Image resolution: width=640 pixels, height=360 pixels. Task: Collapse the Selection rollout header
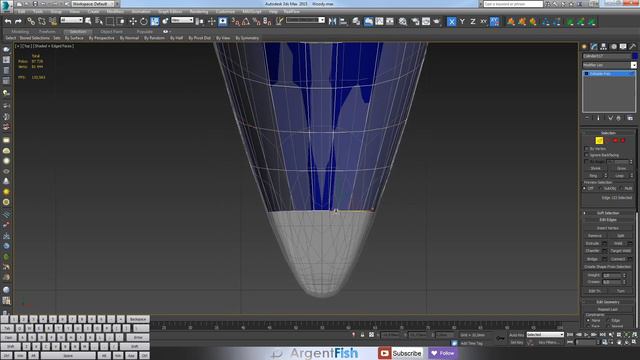point(608,133)
